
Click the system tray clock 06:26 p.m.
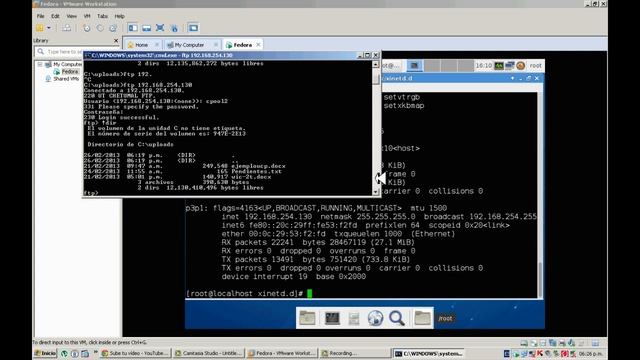(591, 353)
